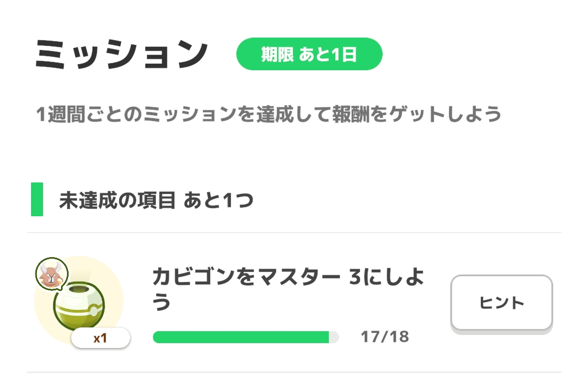This screenshot has height=384, width=588.
Task: Click the 未達成の項目 section heading
Action: tap(117, 200)
